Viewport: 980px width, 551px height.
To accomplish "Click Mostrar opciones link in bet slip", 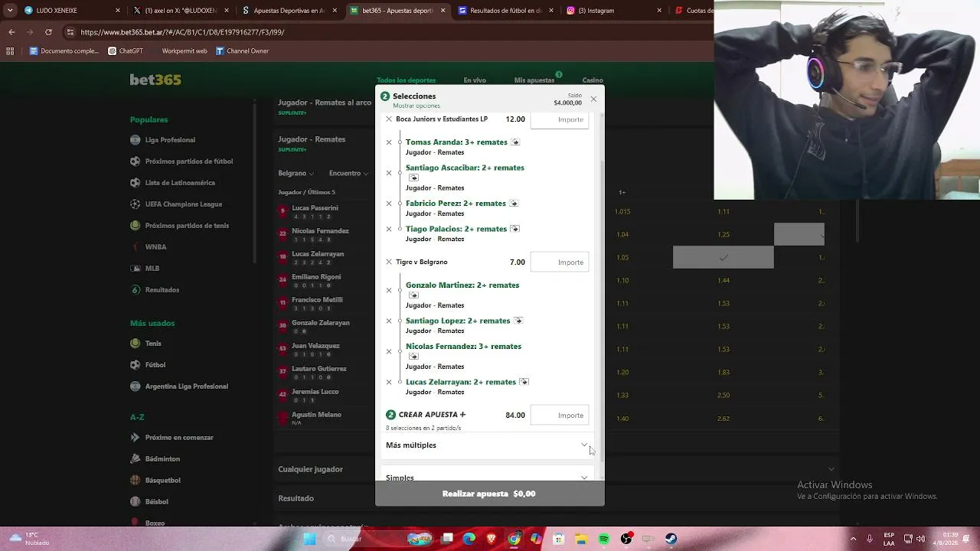I will (x=416, y=106).
